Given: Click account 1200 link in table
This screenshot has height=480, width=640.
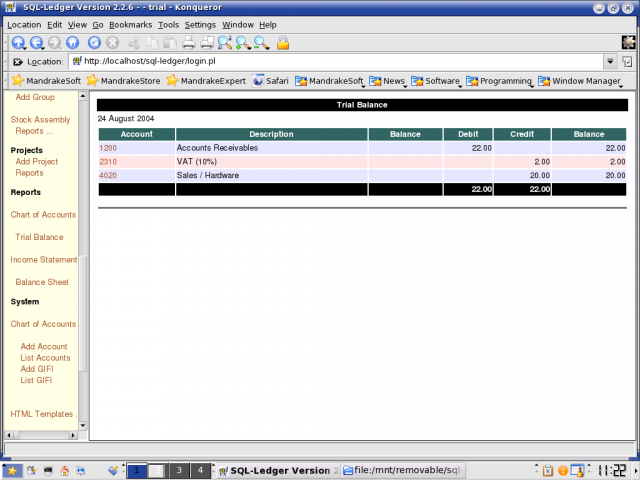Looking at the screenshot, I should pyautogui.click(x=108, y=148).
